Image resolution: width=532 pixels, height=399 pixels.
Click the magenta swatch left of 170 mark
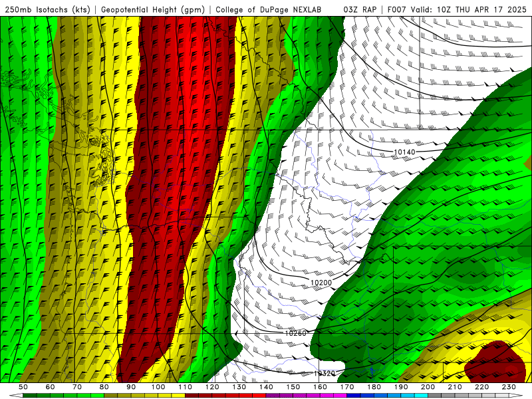pyautogui.click(x=340, y=396)
